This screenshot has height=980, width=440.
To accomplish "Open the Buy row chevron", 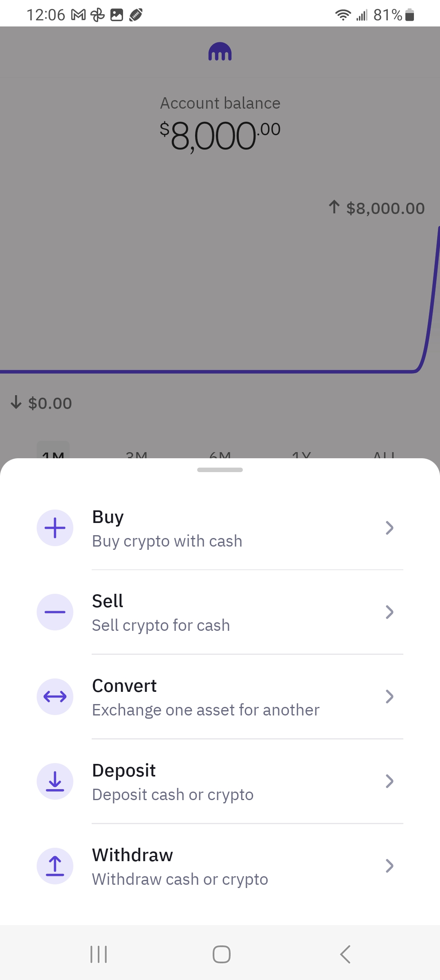I will 389,528.
